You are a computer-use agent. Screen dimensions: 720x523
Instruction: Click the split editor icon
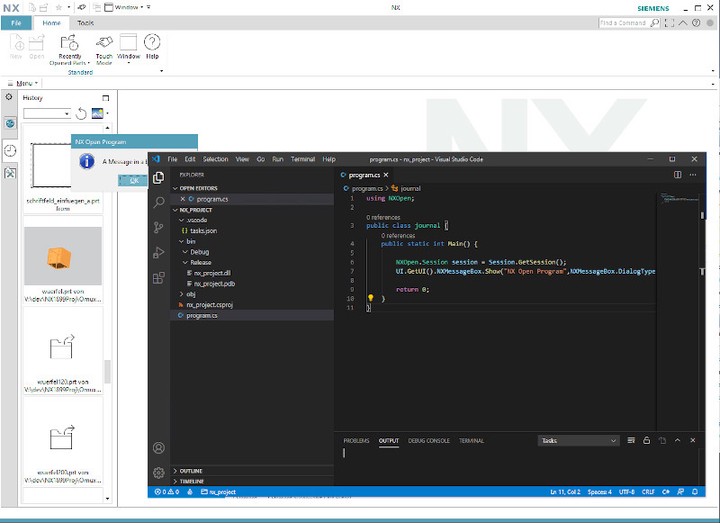pos(677,174)
